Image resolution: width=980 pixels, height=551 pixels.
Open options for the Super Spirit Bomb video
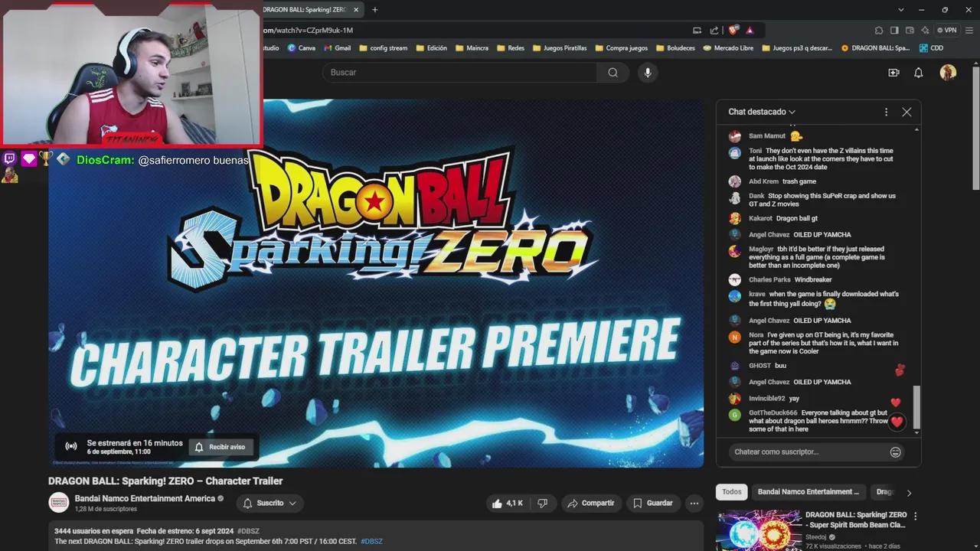pos(916,517)
